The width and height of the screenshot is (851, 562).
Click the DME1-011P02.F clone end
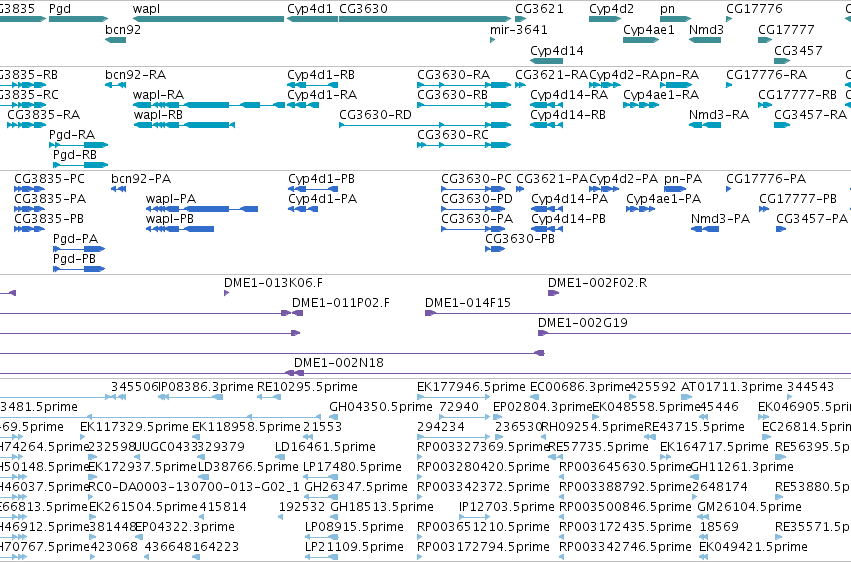pyautogui.click(x=297, y=313)
